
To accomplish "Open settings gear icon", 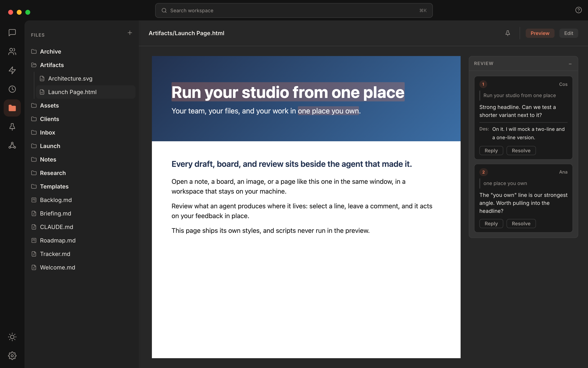I will click(12, 356).
